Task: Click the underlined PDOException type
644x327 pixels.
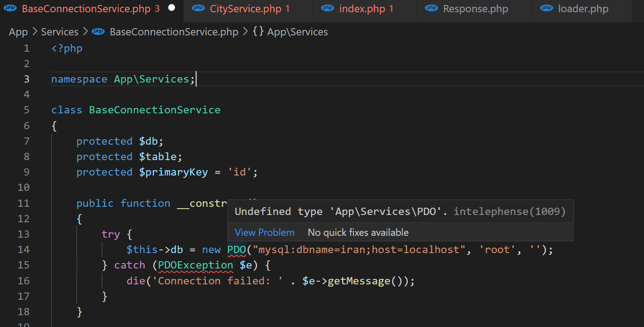Action: point(195,265)
